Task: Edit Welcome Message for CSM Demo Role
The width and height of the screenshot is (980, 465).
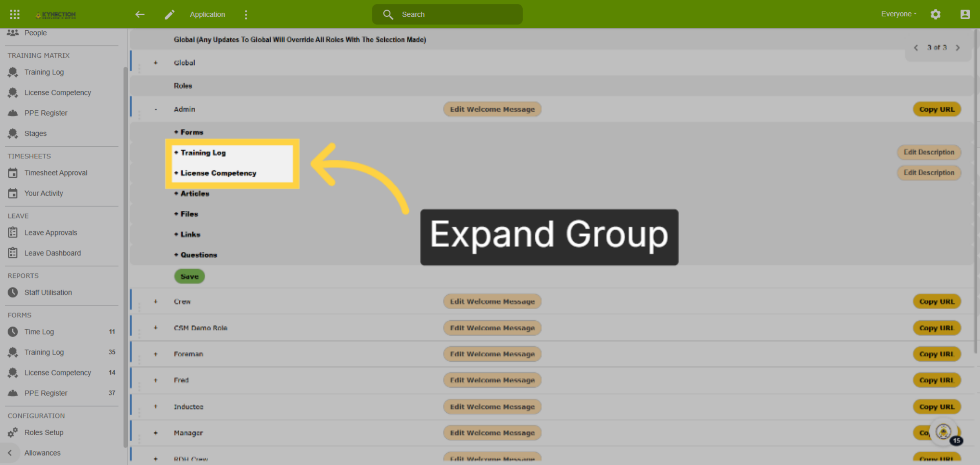Action: (492, 328)
